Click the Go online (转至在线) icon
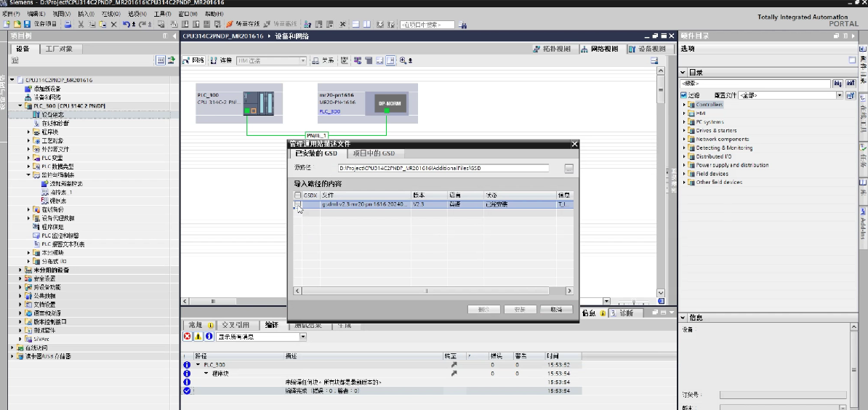The image size is (868, 410). pos(243,24)
